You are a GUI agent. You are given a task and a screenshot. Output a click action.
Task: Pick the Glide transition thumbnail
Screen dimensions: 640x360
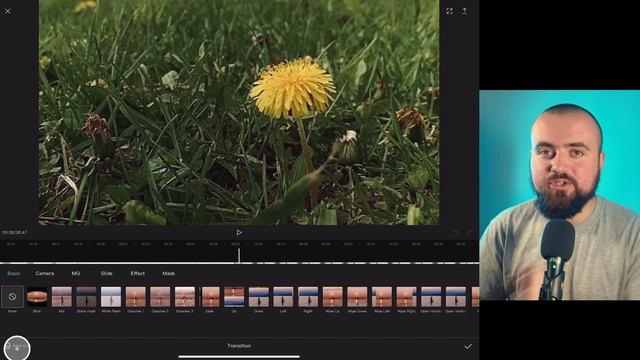click(210, 297)
